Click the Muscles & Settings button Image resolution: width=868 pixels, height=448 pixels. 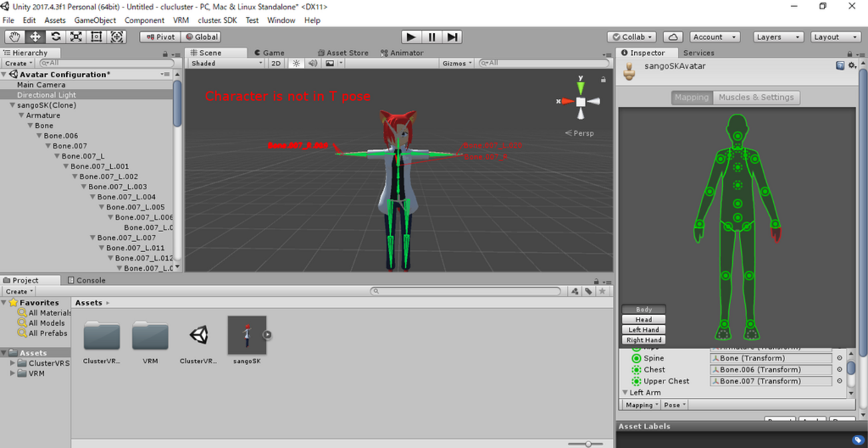[x=756, y=98]
